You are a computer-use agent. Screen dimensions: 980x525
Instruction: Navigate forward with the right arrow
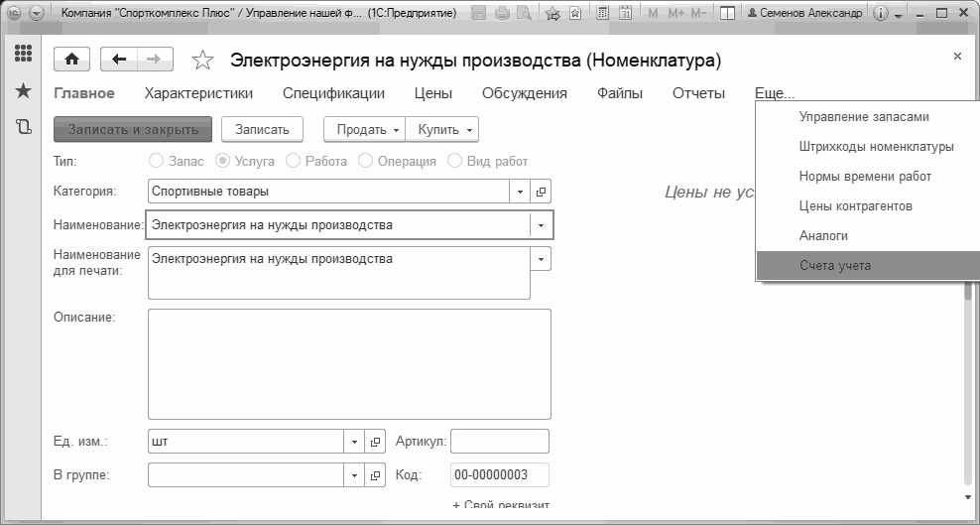click(x=155, y=60)
